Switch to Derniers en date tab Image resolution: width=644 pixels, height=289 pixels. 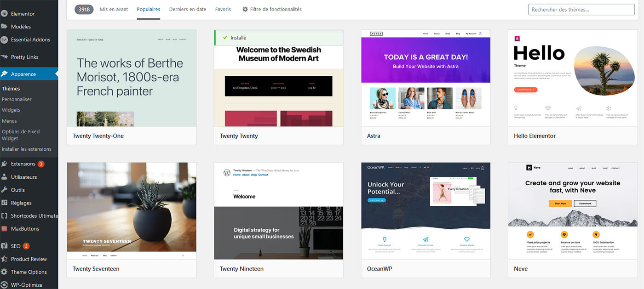coord(188,9)
